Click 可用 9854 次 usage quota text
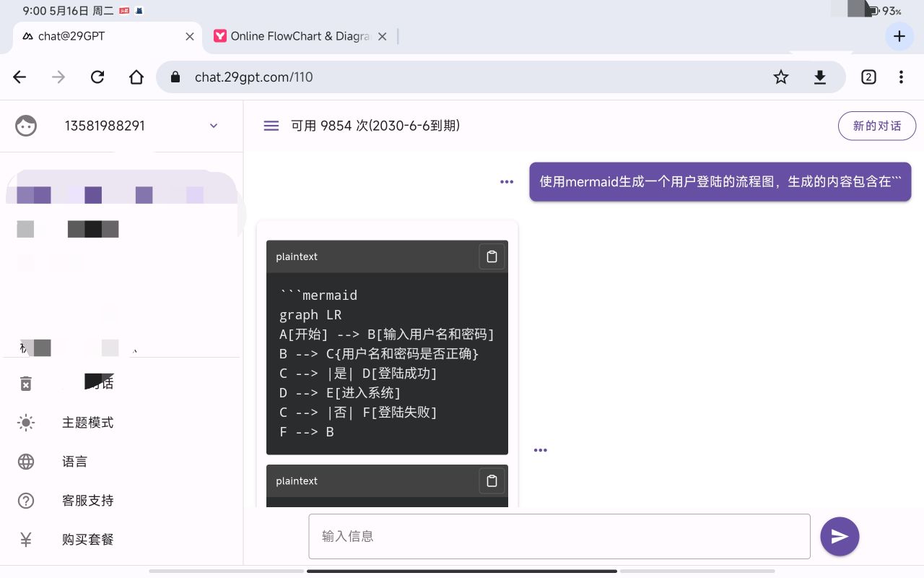This screenshot has width=924, height=578. click(375, 126)
